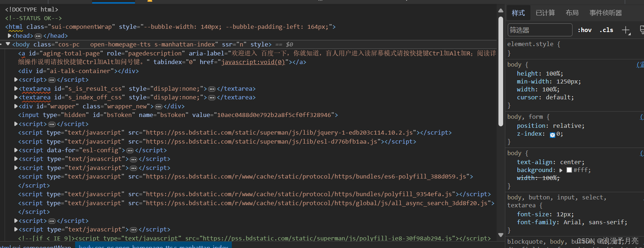Image resolution: width=644 pixels, height=248 pixels.
Task: Click the z-index stacking context icon
Action: coord(552,135)
